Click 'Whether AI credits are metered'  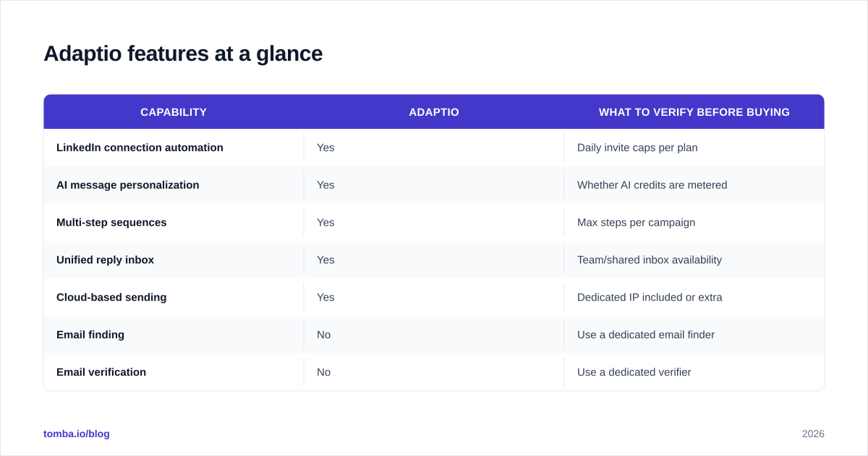click(x=652, y=185)
